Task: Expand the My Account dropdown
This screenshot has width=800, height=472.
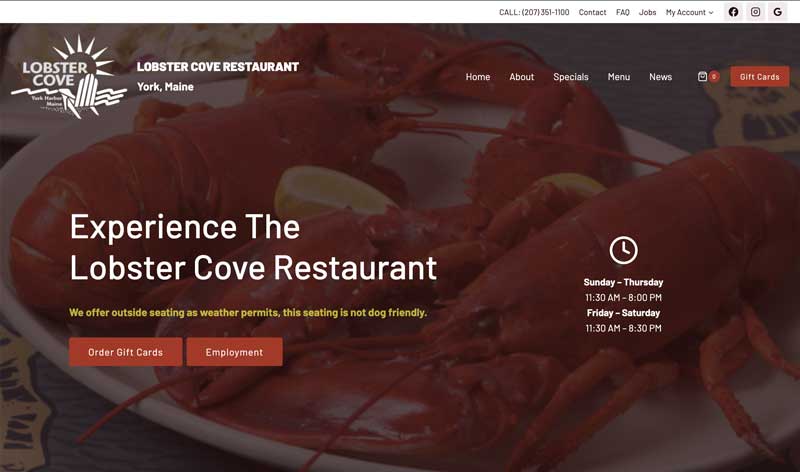Action: pos(689,12)
